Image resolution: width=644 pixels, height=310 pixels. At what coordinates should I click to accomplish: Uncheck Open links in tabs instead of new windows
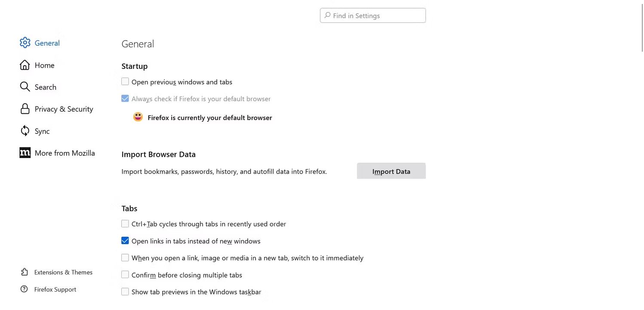coord(125,241)
